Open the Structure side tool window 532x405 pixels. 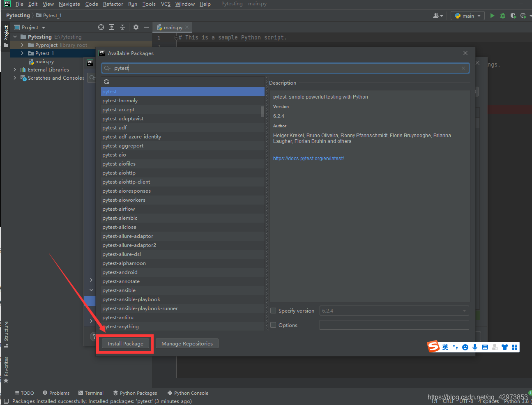pyautogui.click(x=6, y=334)
